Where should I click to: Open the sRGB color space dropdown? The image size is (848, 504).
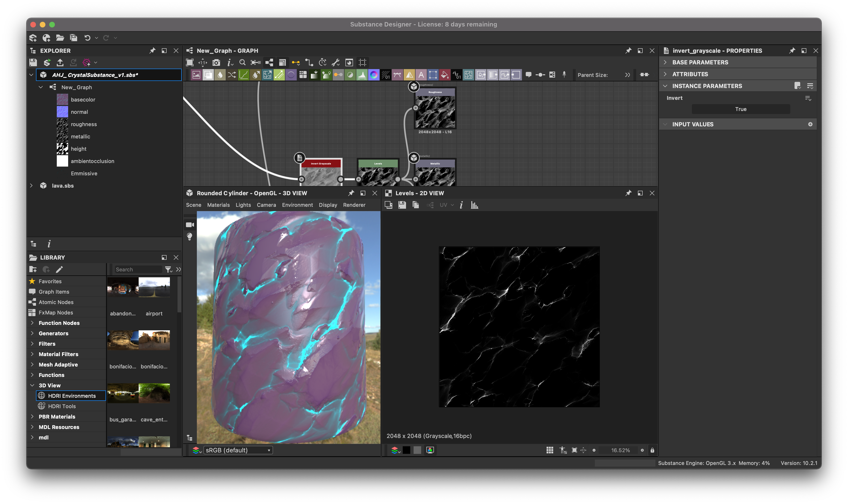(x=238, y=450)
